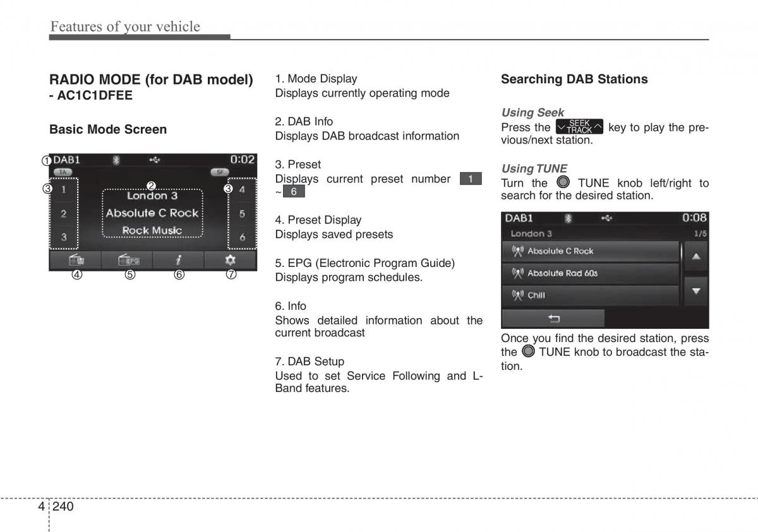Image resolution: width=758 pixels, height=532 pixels.
Task: Click the AC1C1DFEE model code
Action: 95,97
